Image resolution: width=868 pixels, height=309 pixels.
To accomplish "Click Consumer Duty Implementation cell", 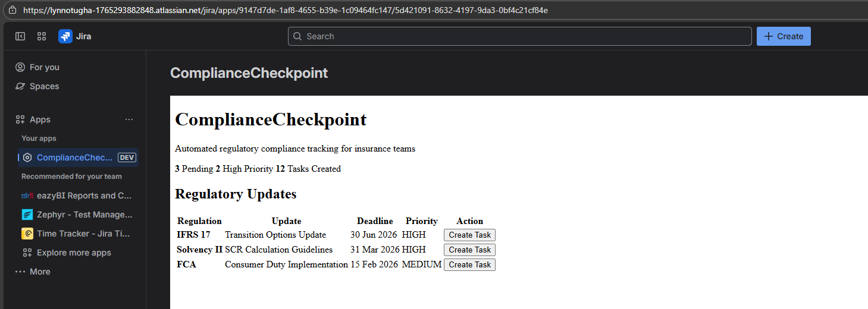I will click(x=286, y=264).
